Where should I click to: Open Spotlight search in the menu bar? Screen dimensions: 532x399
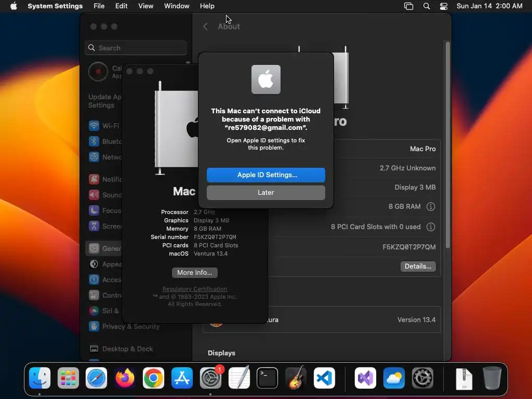(x=427, y=6)
